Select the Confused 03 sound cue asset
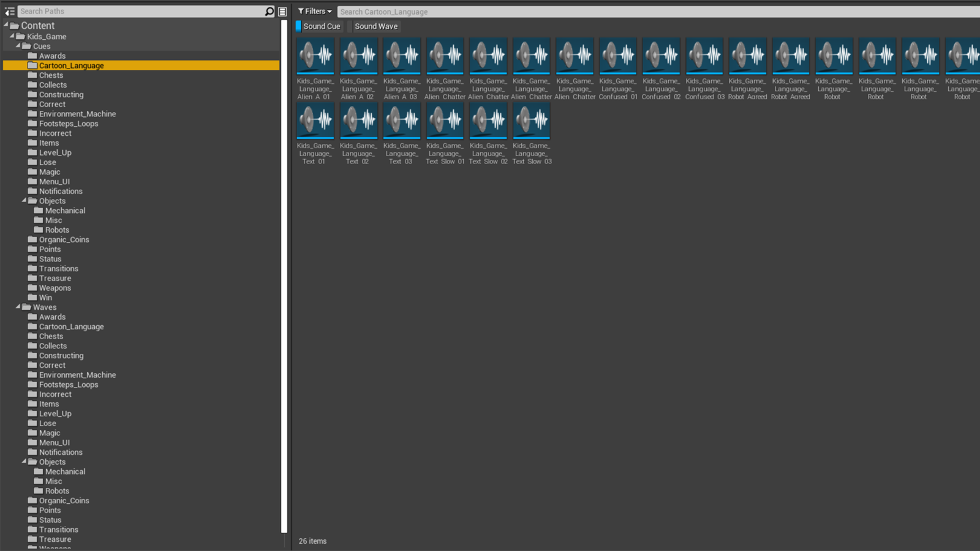Image resolution: width=980 pixels, height=551 pixels. pos(704,56)
